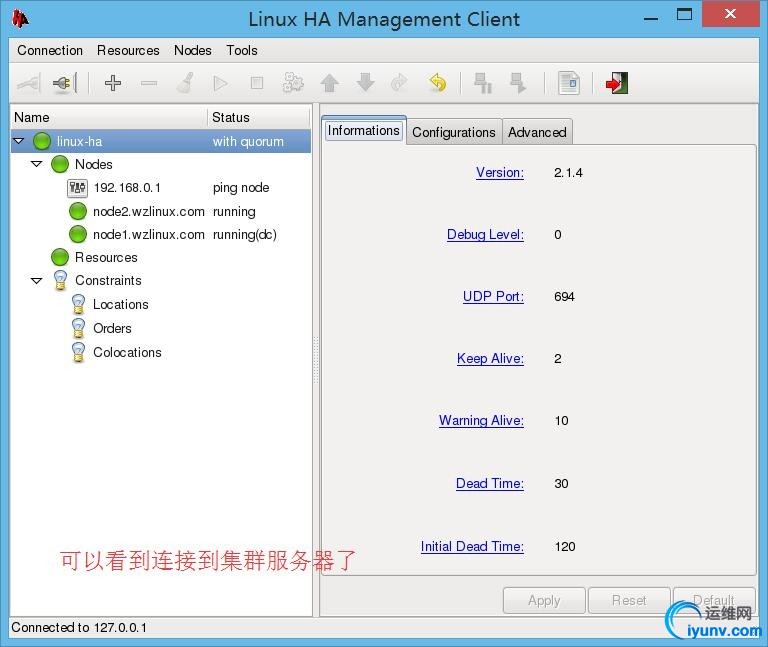Click the Name column header
Image resolution: width=768 pixels, height=647 pixels.
coord(109,118)
